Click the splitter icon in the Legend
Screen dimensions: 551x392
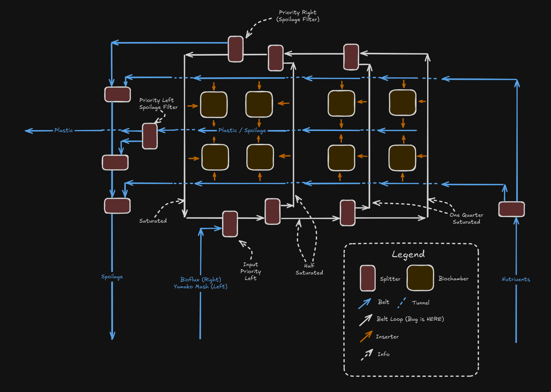click(x=367, y=278)
